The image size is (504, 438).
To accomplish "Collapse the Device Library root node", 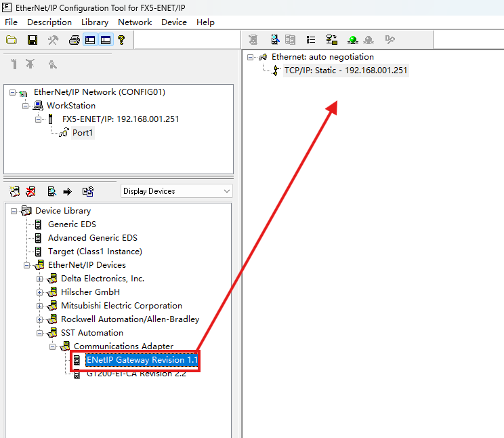I will pos(14,211).
